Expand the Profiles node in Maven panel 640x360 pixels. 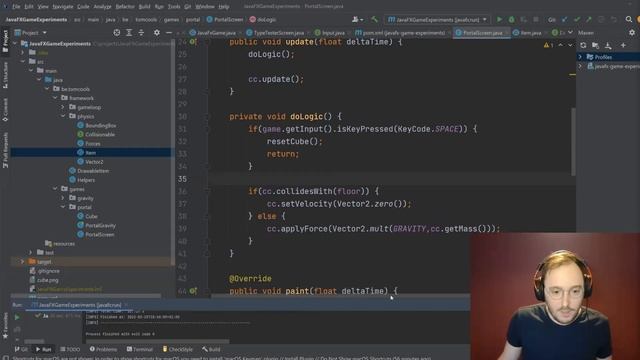580,57
